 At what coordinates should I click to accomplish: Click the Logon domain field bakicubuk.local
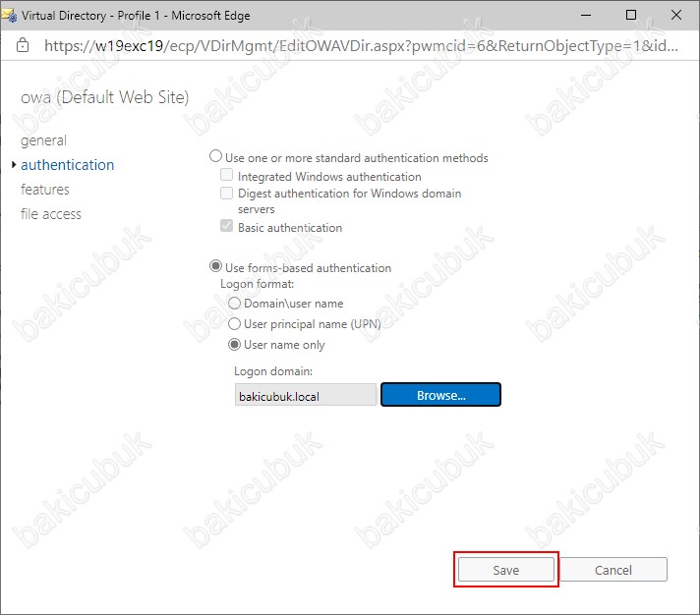point(306,395)
